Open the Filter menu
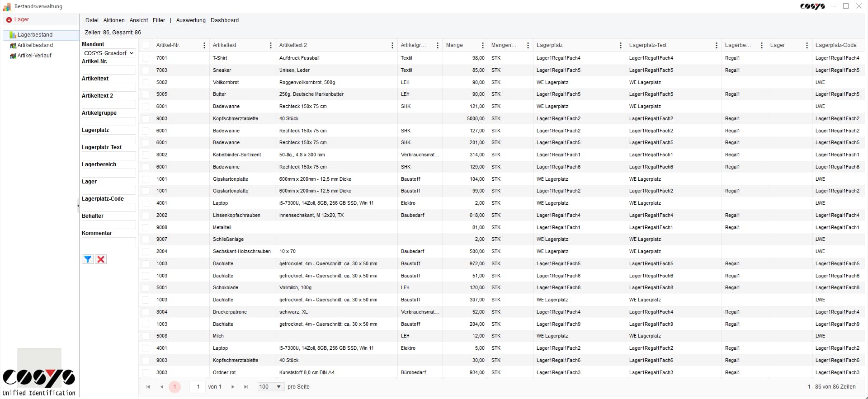The height and width of the screenshot is (399, 868). click(159, 20)
